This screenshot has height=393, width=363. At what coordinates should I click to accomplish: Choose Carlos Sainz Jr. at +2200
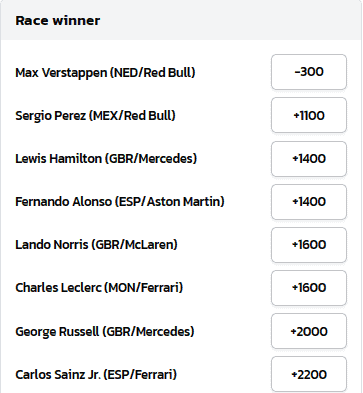click(309, 374)
